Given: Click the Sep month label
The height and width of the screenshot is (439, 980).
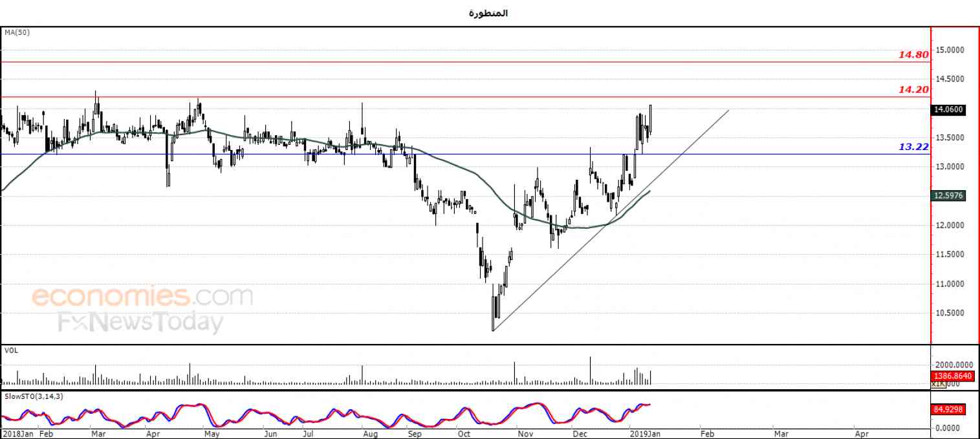Looking at the screenshot, I should click(415, 434).
